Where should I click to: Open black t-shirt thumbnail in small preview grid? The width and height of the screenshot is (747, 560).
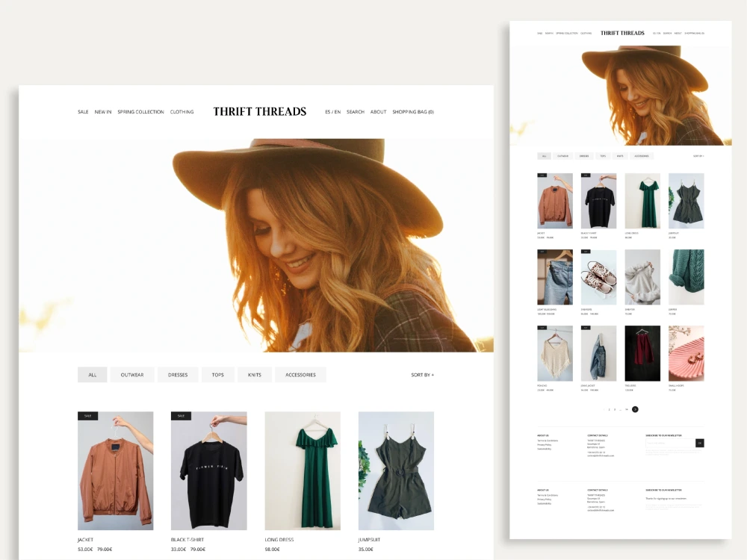click(599, 201)
